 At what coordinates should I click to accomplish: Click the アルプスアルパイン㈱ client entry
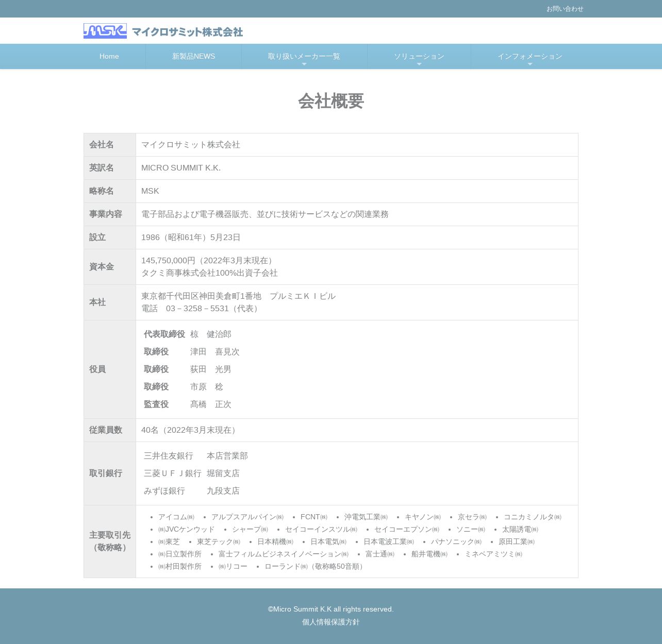(247, 517)
